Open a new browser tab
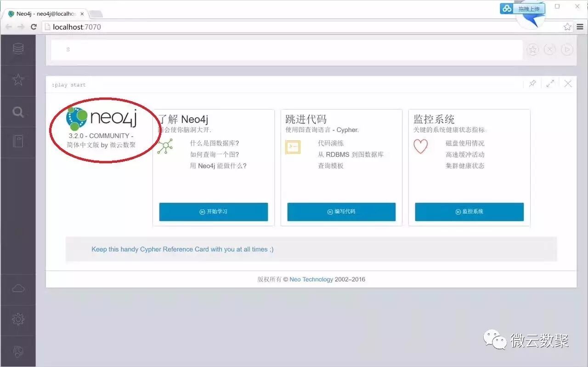 (96, 14)
